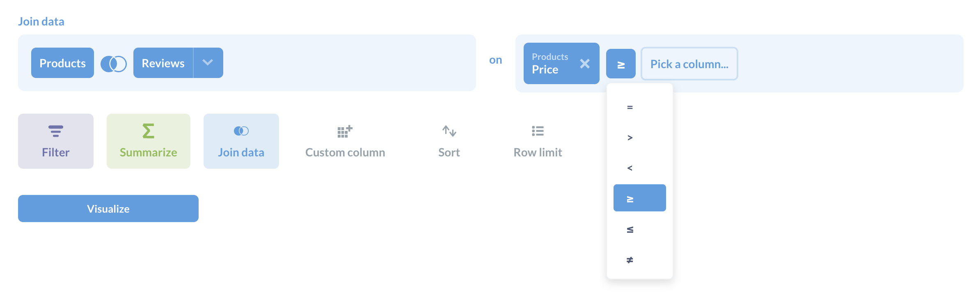Choose the less than or equal option
This screenshot has width=980, height=298.
tap(630, 229)
